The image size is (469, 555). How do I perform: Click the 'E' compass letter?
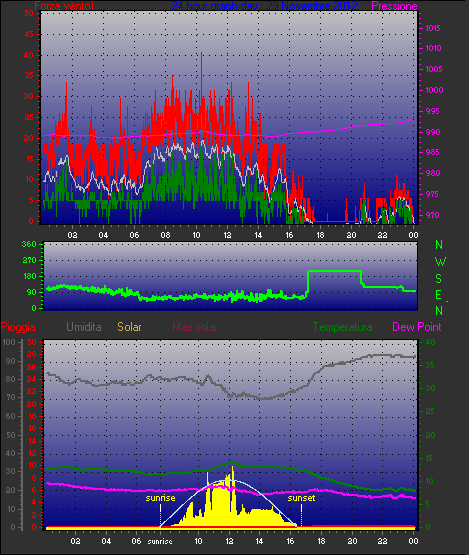(x=439, y=294)
